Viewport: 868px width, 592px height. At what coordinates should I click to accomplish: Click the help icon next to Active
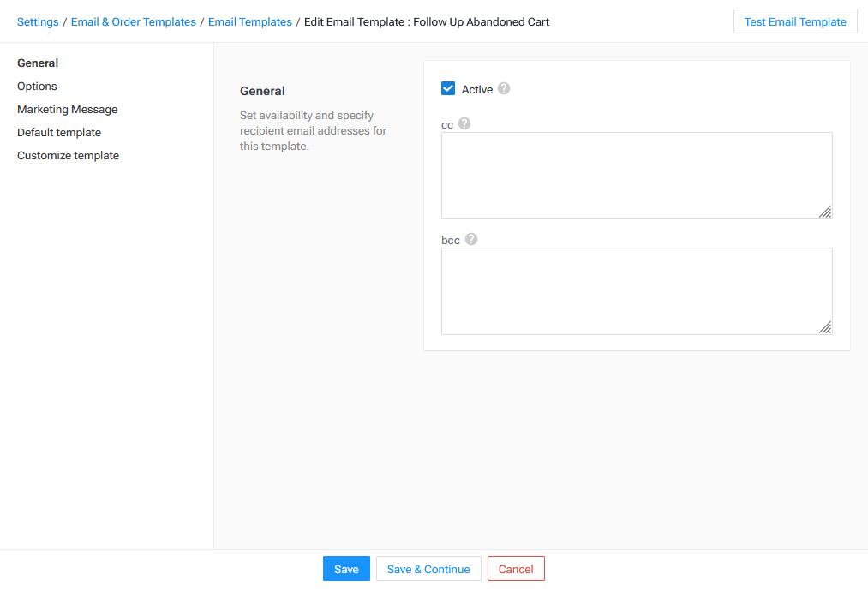[504, 88]
